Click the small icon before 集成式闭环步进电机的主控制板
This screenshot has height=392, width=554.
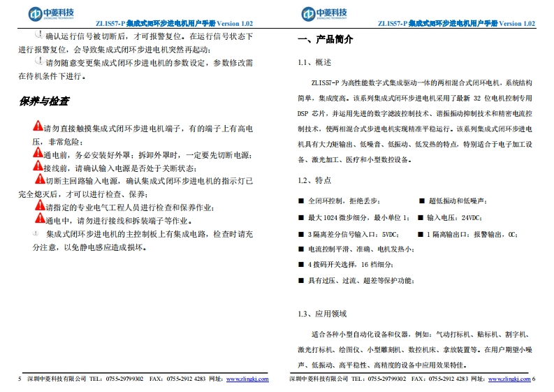coord(35,233)
